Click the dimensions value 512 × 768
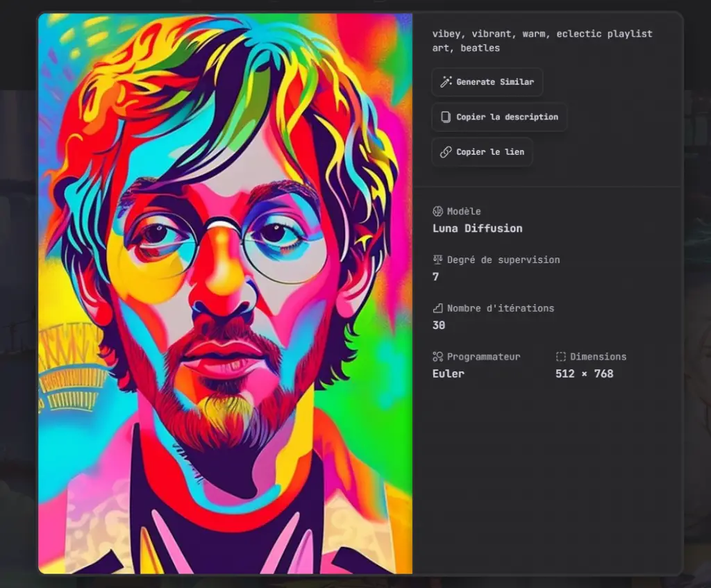Image resolution: width=711 pixels, height=588 pixels. click(x=585, y=374)
